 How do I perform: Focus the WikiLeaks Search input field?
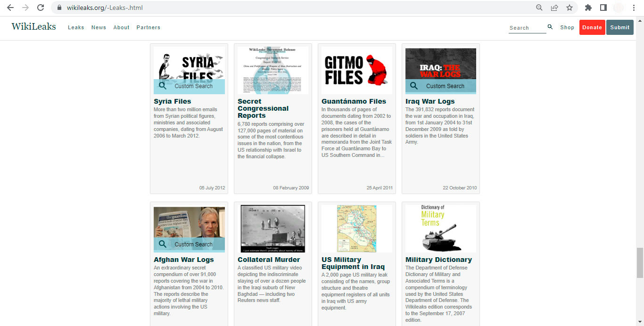click(527, 28)
